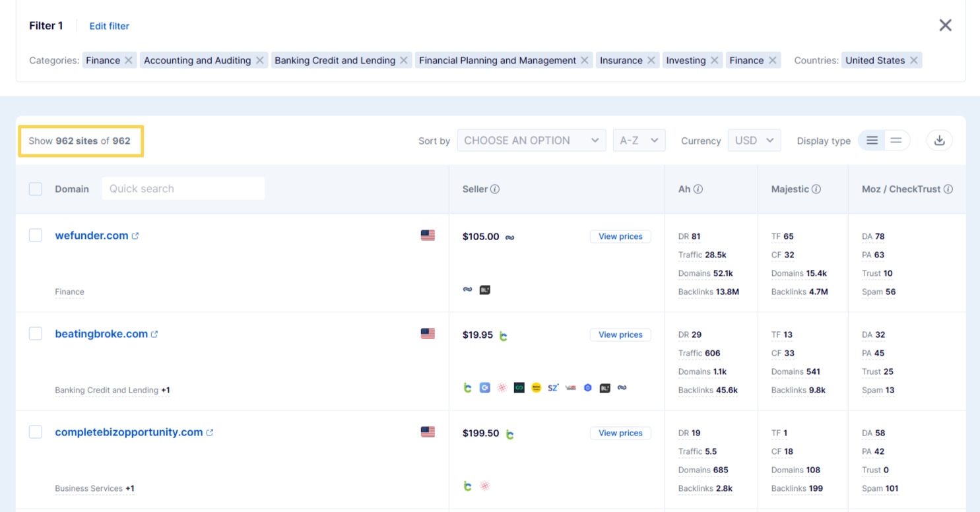Open beatingbroke.com external link icon
Image resolution: width=980 pixels, height=512 pixels.
pyautogui.click(x=154, y=335)
